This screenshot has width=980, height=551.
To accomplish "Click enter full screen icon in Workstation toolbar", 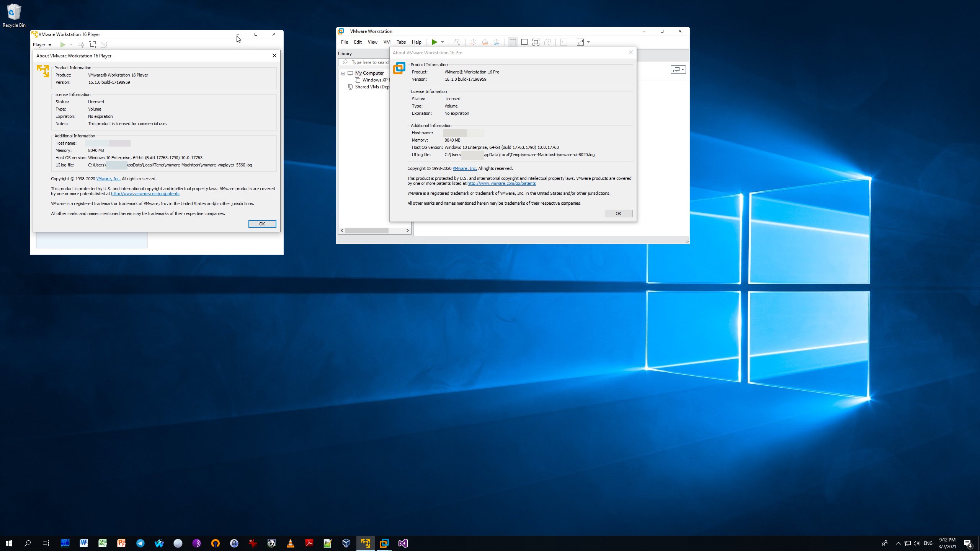I will (536, 42).
